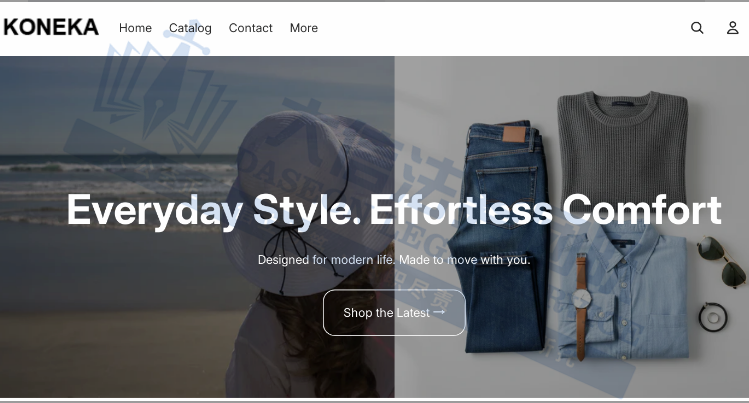
Task: Click the black ring beside the shirt
Action: (711, 317)
